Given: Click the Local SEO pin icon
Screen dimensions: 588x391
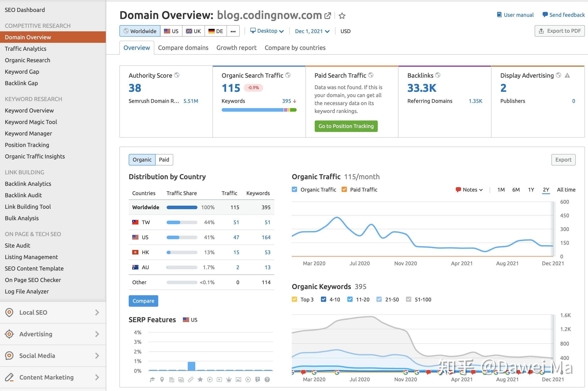Looking at the screenshot, I should tap(9, 312).
